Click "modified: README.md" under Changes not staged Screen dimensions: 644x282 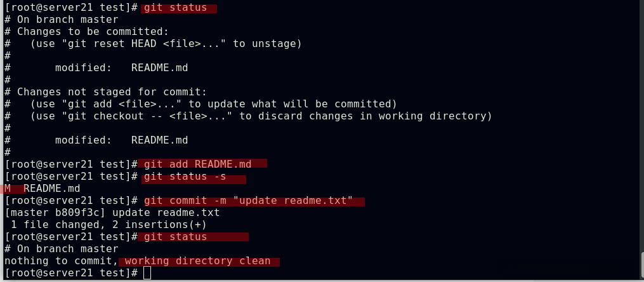click(x=121, y=140)
